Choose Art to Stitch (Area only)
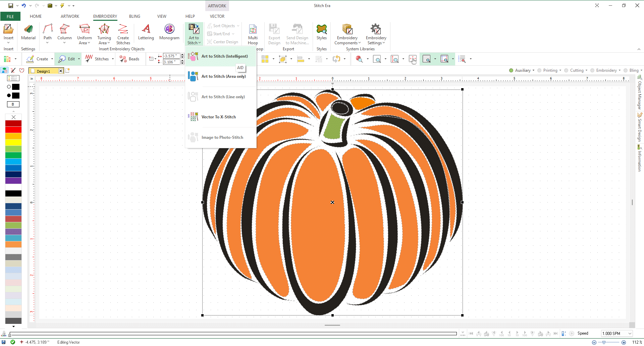This screenshot has width=644, height=346. tap(224, 76)
